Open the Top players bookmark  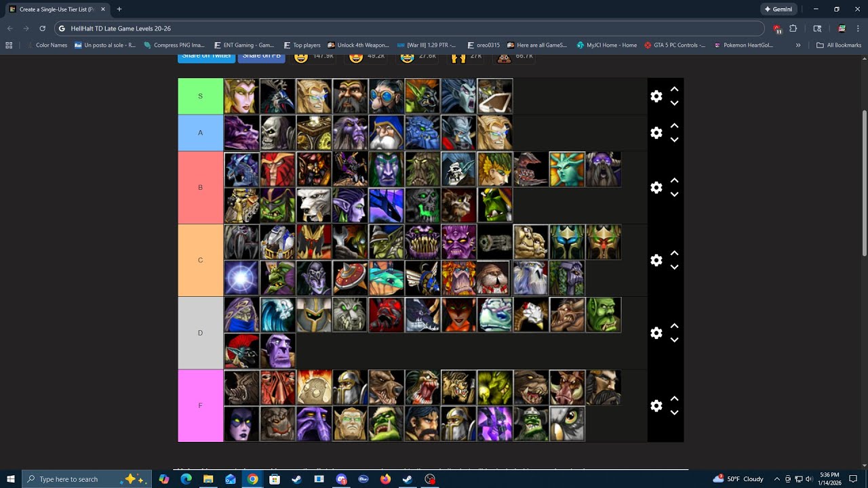click(x=302, y=45)
